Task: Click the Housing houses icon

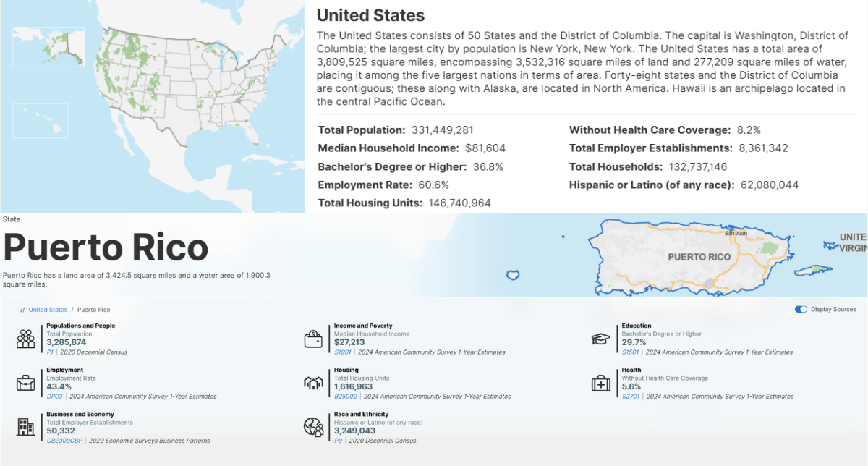Action: coord(313,383)
